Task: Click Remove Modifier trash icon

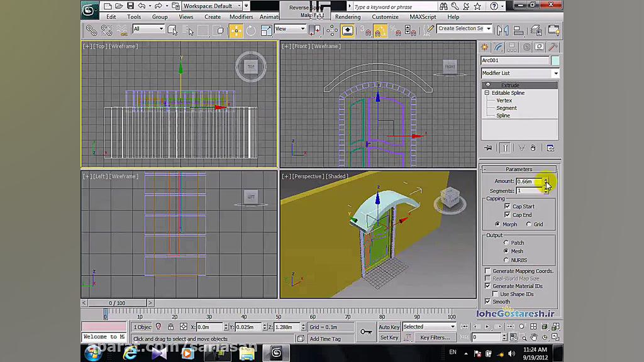Action: click(x=533, y=148)
